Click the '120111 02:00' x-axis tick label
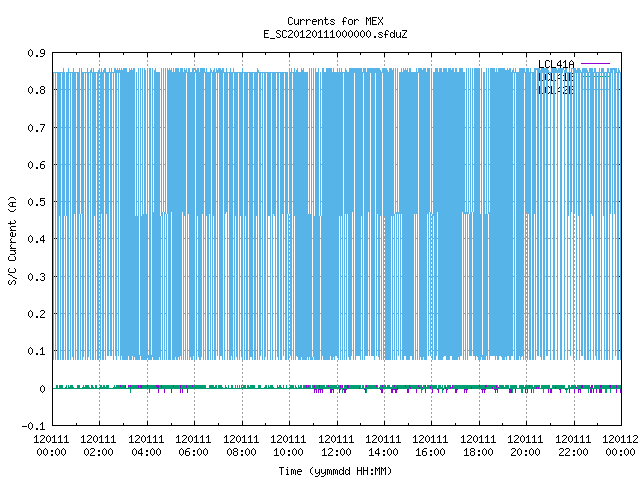640x480 pixels. [98, 446]
